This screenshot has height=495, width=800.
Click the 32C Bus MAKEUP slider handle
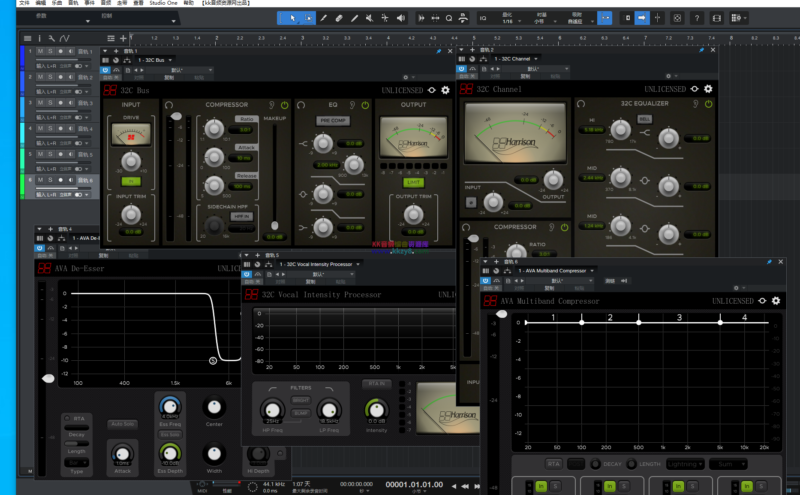click(274, 225)
